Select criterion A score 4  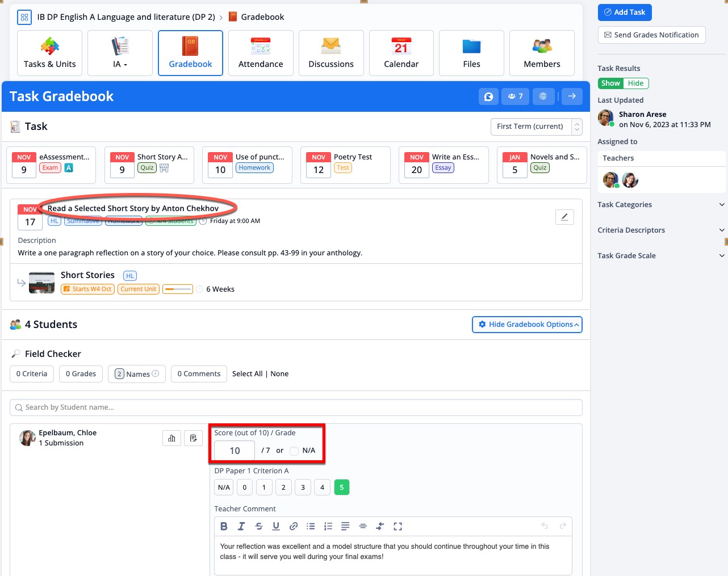coord(322,487)
